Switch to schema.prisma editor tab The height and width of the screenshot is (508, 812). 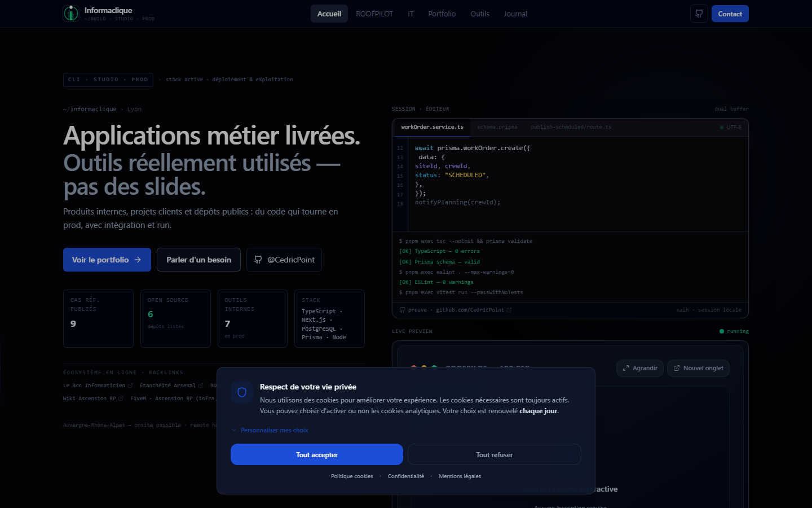pyautogui.click(x=497, y=127)
